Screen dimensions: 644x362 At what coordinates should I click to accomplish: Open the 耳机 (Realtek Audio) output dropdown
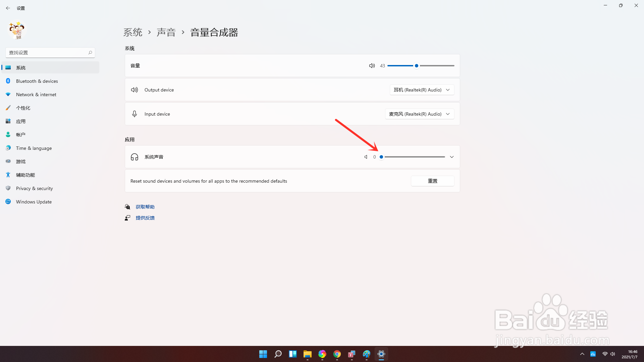422,89
